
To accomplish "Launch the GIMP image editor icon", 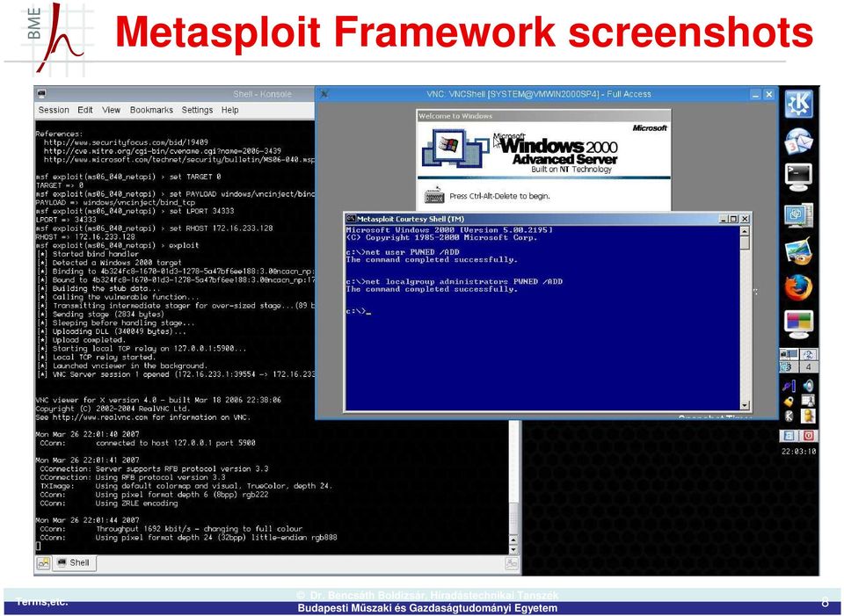I will 799,251.
